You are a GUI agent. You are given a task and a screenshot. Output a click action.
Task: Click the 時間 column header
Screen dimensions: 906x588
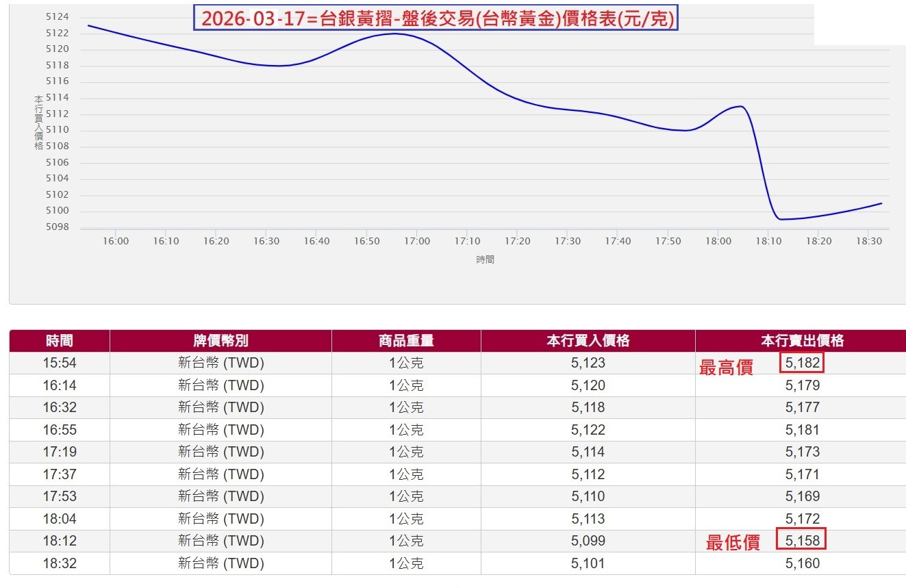click(x=60, y=341)
